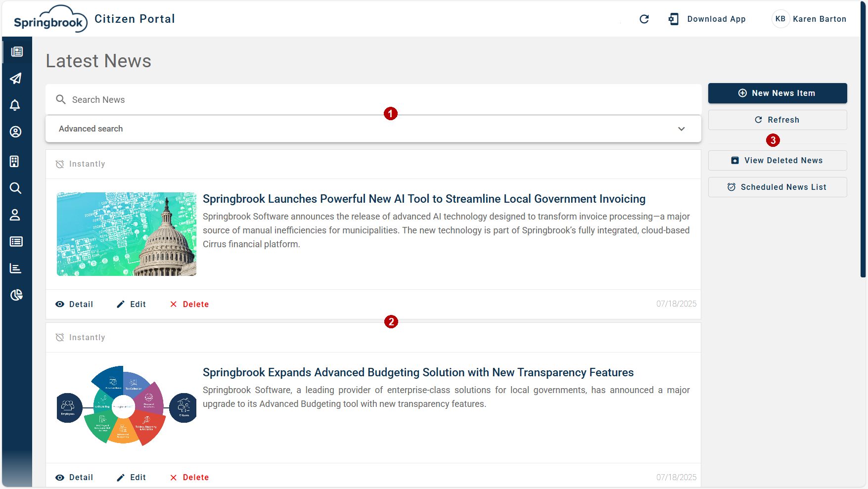
Task: Click the alarm-off icon of the AI Tool card
Action: tap(60, 164)
